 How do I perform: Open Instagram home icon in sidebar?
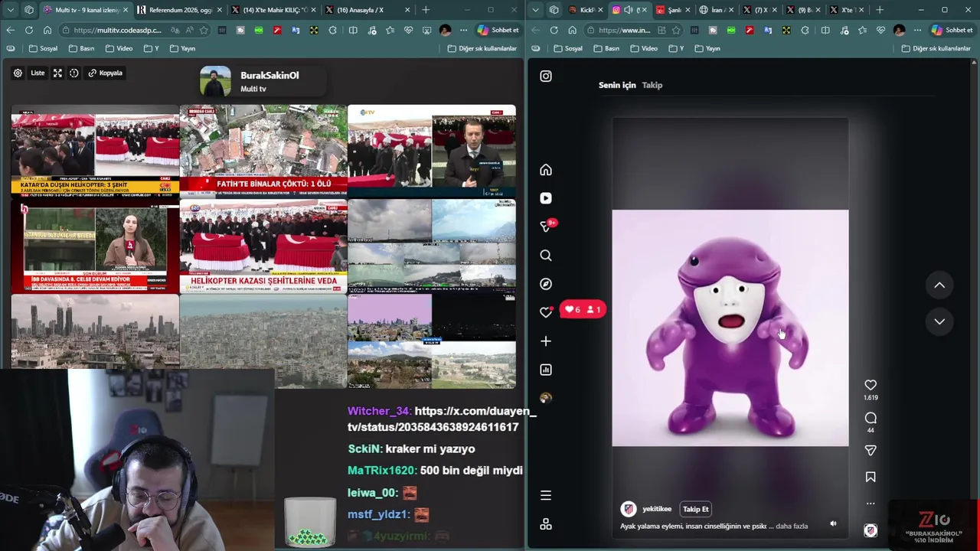(546, 170)
